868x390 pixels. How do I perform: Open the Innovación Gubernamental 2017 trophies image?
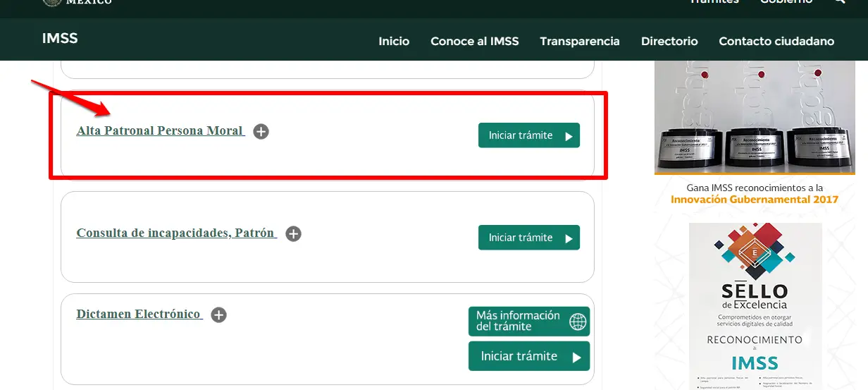pos(755,117)
